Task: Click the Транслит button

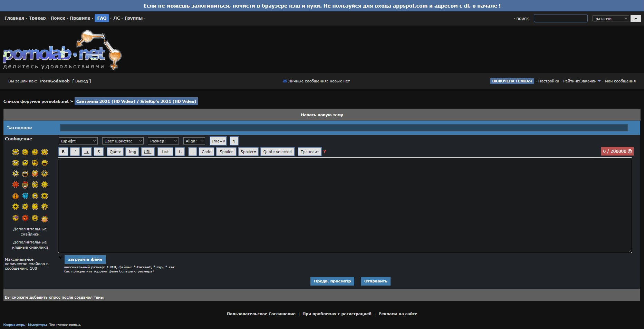Action: tap(310, 152)
